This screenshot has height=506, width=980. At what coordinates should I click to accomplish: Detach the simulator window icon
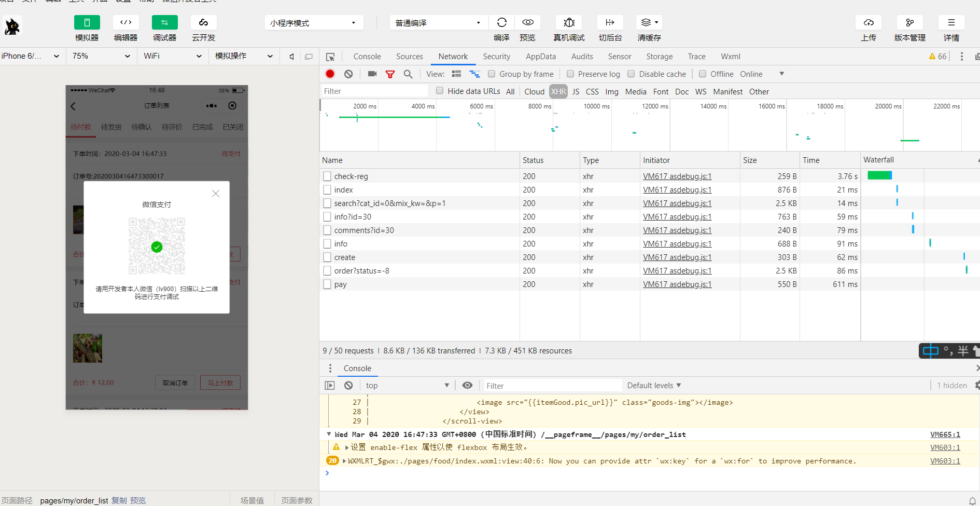[309, 56]
